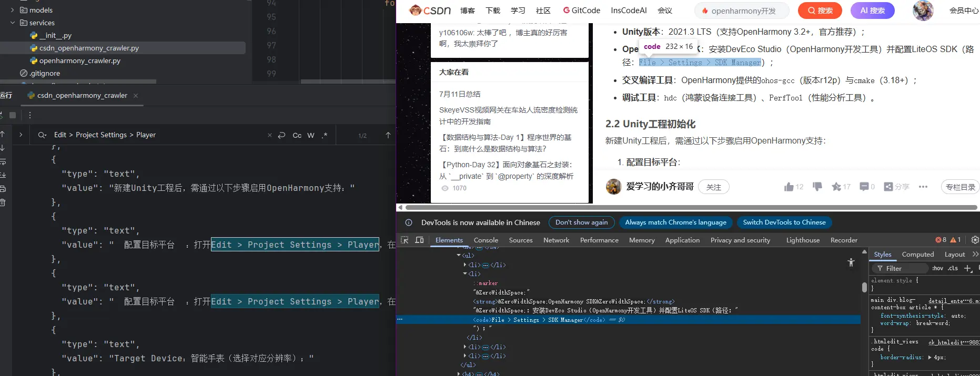Click the thumbs-up like icon on article
The image size is (980, 376).
click(x=789, y=187)
